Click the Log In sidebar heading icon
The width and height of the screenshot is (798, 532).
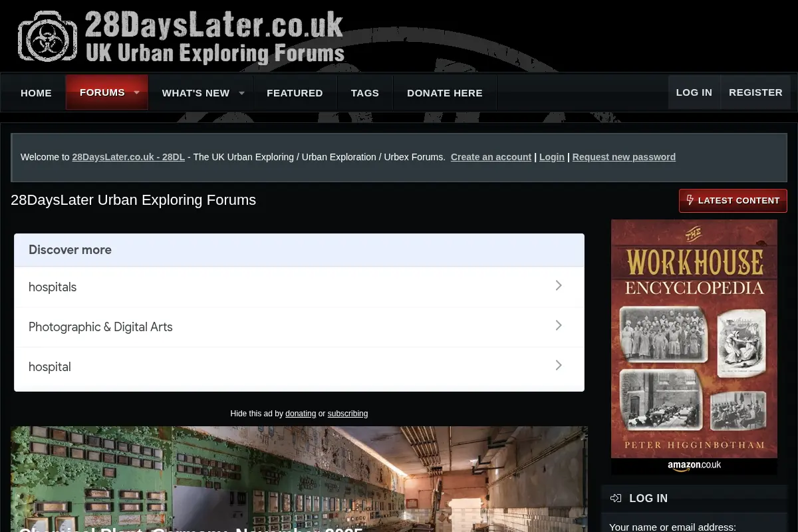pos(616,498)
